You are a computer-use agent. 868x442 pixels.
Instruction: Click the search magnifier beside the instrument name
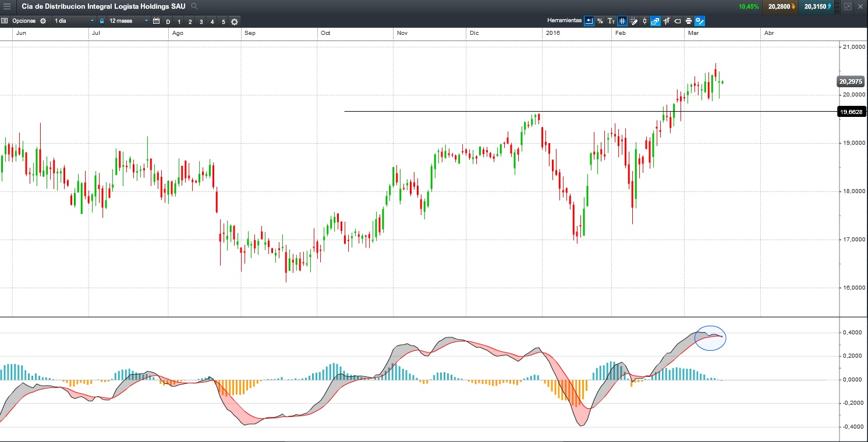194,6
